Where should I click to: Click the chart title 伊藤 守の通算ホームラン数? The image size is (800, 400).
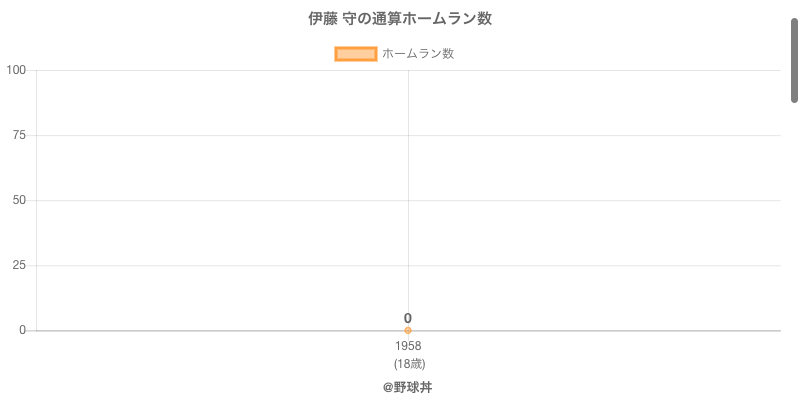pos(400,19)
